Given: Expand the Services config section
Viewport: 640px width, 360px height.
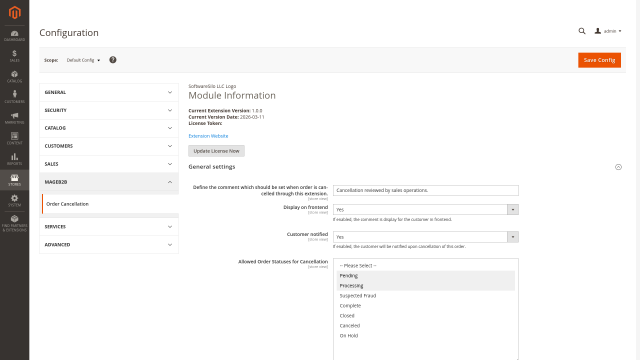Looking at the screenshot, I should point(109,227).
